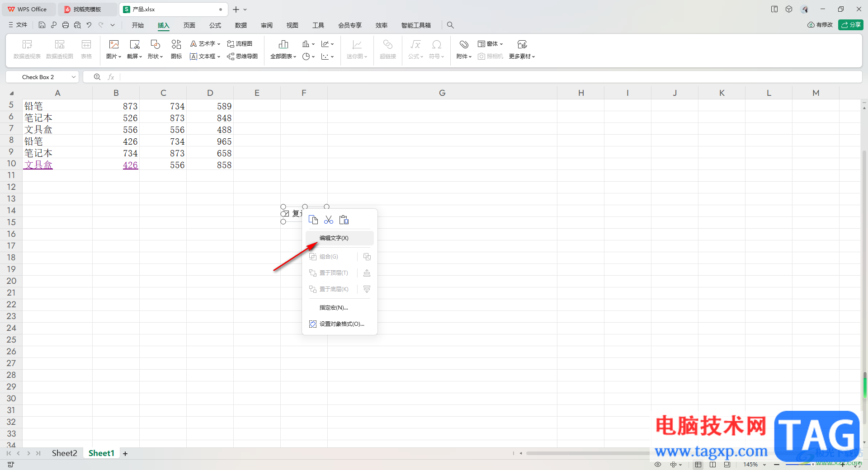
Task: Switch to the 数据 ribbon tab
Action: click(x=241, y=25)
